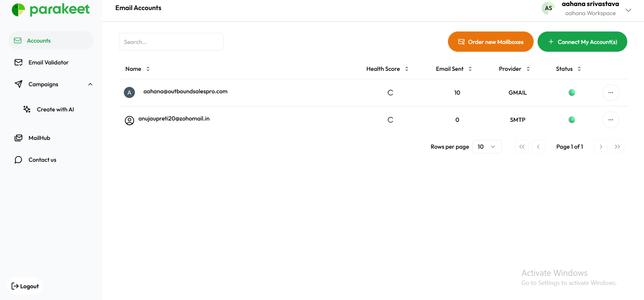Viewport: 644px width, 300px height.
Task: Go to the first page arrow
Action: click(x=522, y=147)
